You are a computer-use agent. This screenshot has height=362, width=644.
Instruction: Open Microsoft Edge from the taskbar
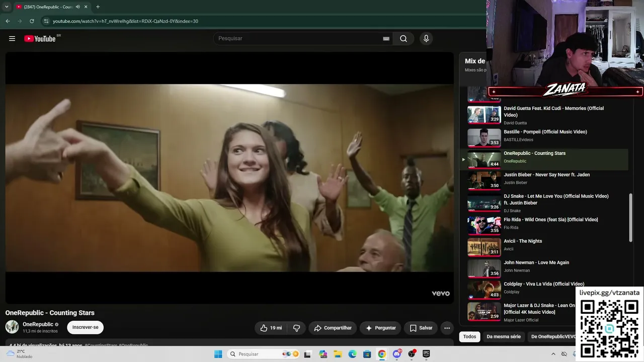click(353, 354)
